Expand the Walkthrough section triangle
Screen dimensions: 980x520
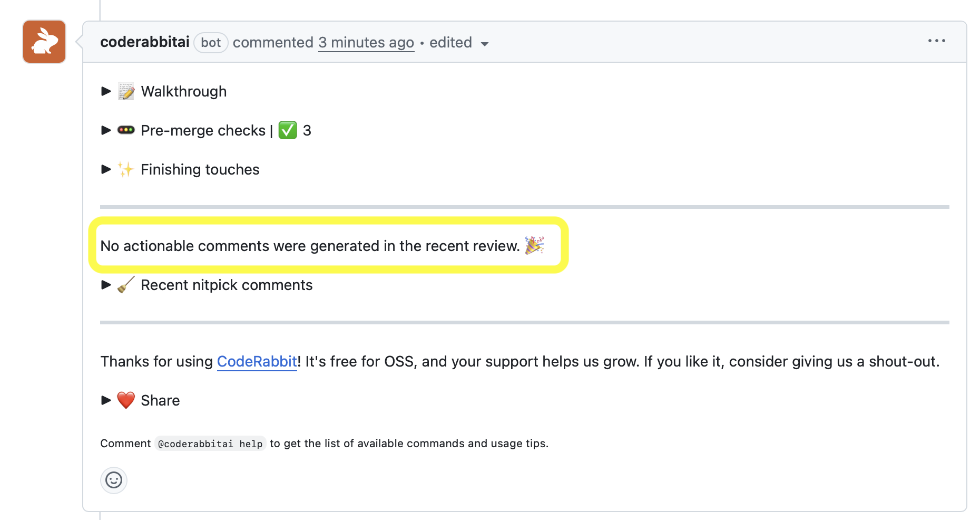pos(106,91)
